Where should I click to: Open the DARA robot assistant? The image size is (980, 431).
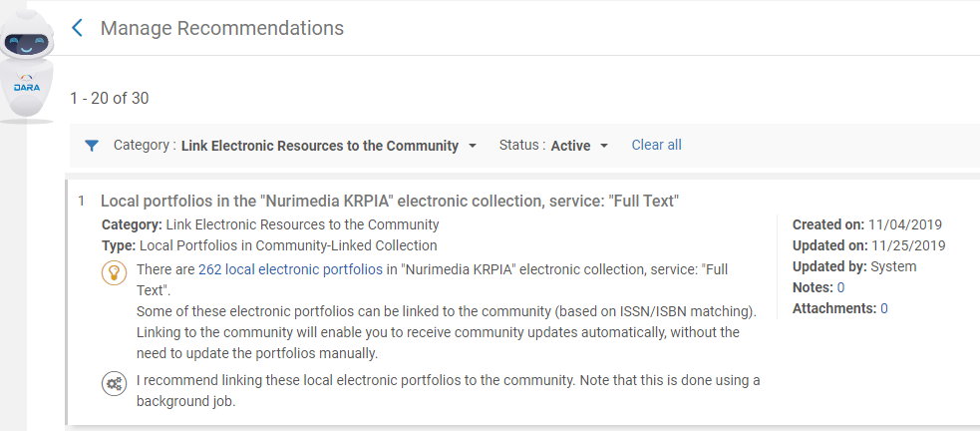[26, 66]
